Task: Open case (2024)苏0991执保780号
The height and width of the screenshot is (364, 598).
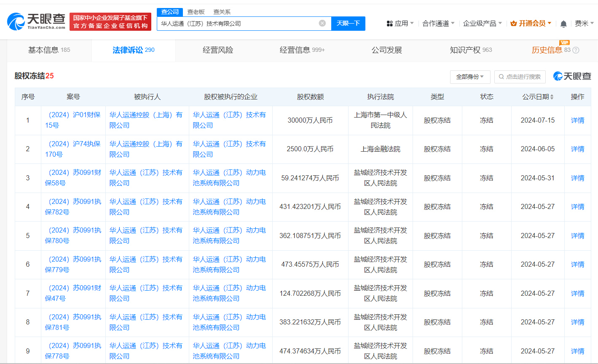Action: tap(73, 236)
